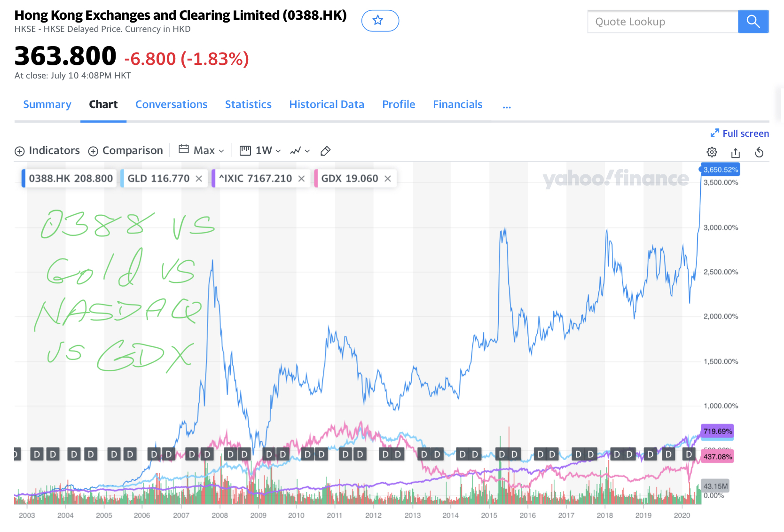
Task: Click the Comparison plus icon
Action: pyautogui.click(x=93, y=151)
